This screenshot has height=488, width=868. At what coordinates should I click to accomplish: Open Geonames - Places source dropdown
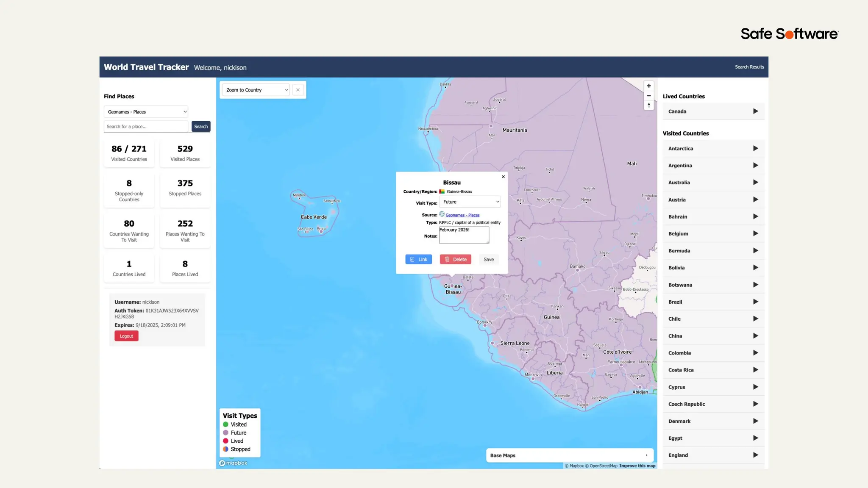(x=146, y=112)
